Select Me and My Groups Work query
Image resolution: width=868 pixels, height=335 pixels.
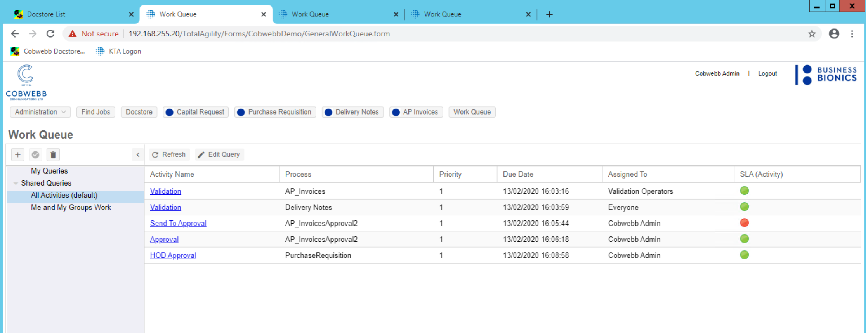(x=71, y=208)
